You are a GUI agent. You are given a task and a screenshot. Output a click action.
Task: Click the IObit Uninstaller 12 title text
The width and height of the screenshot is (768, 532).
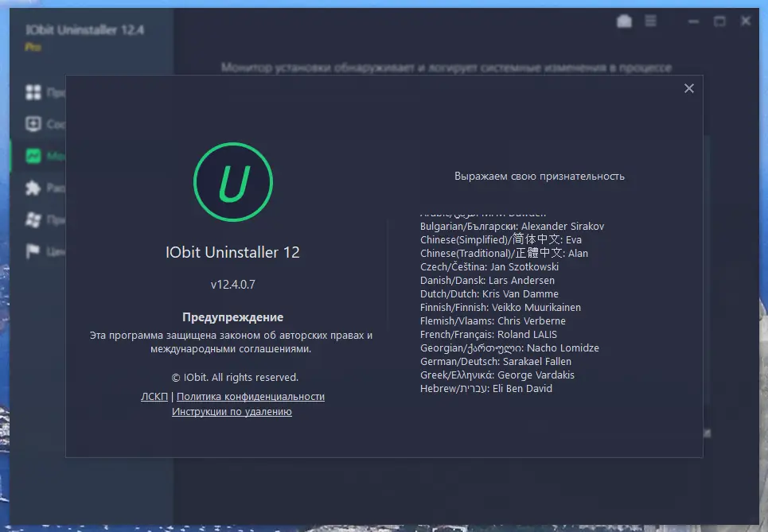point(232,252)
